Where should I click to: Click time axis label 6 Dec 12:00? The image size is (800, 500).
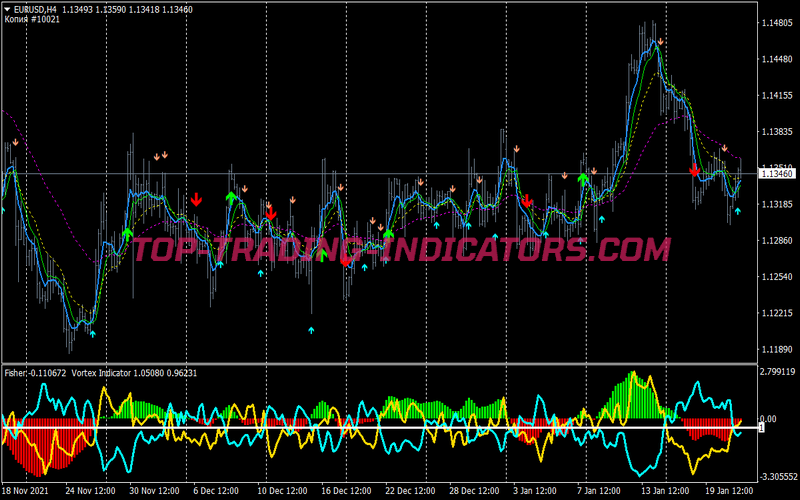(216, 491)
